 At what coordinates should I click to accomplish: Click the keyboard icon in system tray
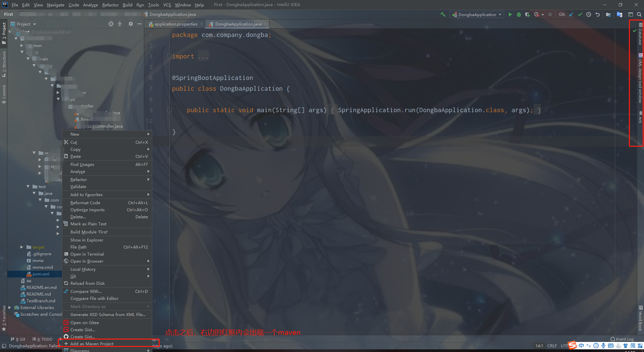[x=611, y=346]
